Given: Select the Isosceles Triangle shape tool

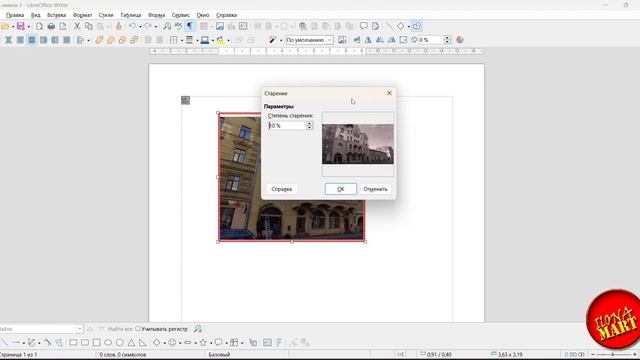Looking at the screenshot, I should click(x=131, y=342).
